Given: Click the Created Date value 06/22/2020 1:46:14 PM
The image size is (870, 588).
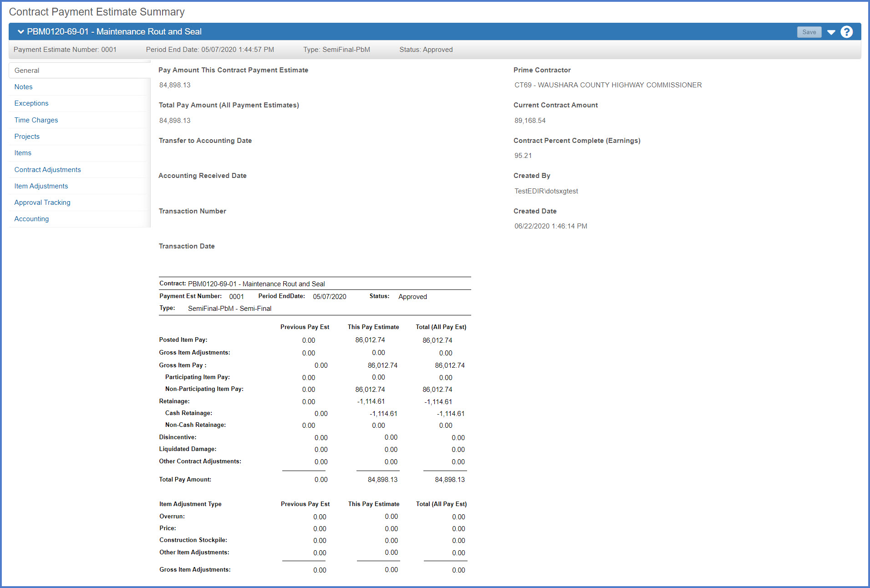Looking at the screenshot, I should point(551,226).
